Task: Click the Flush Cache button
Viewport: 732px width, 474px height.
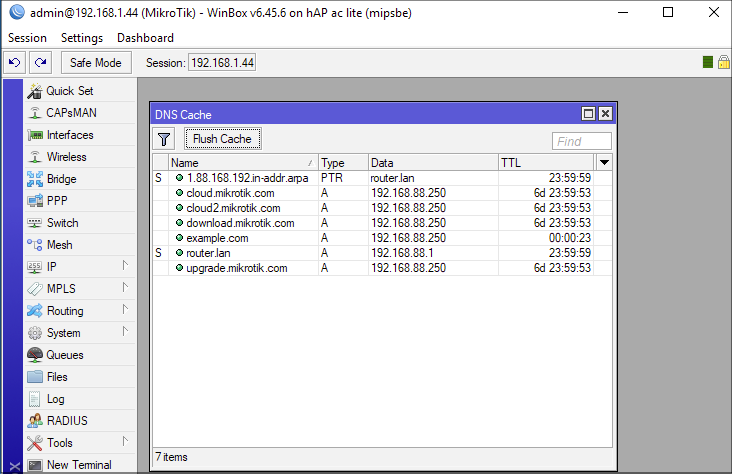Action: click(x=223, y=139)
